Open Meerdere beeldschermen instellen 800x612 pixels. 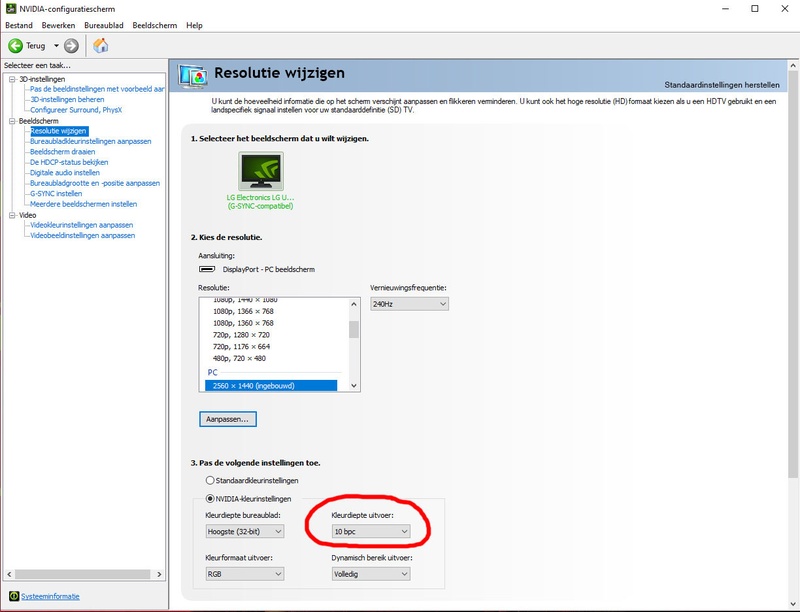pyautogui.click(x=83, y=204)
